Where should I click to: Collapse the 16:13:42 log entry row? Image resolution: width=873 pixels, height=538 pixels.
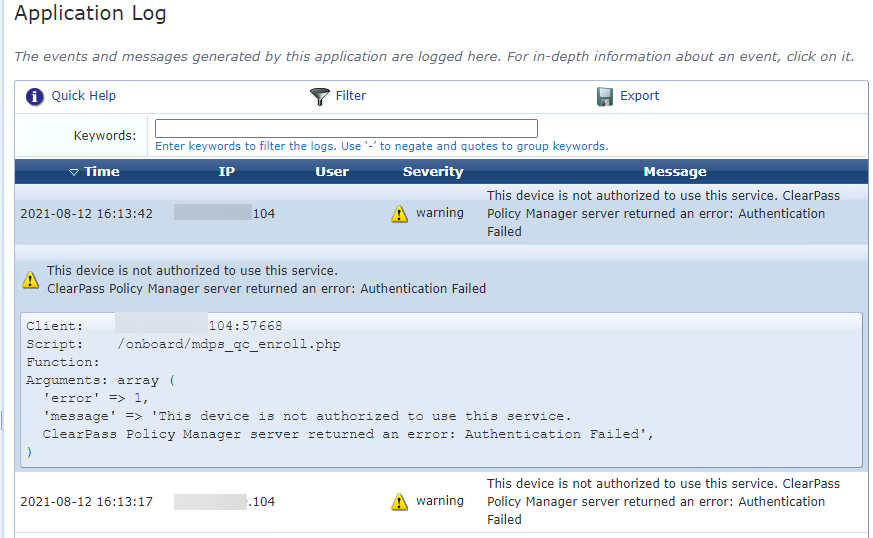tap(86, 214)
